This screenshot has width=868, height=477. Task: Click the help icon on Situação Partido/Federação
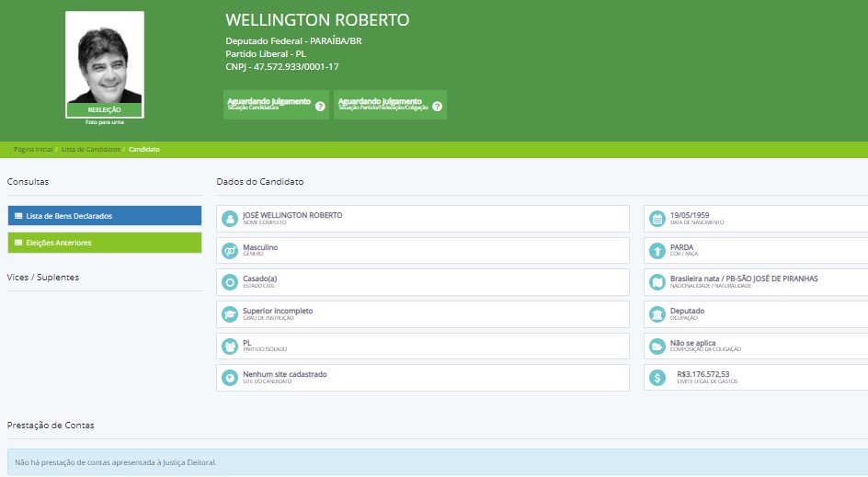pyautogui.click(x=437, y=107)
